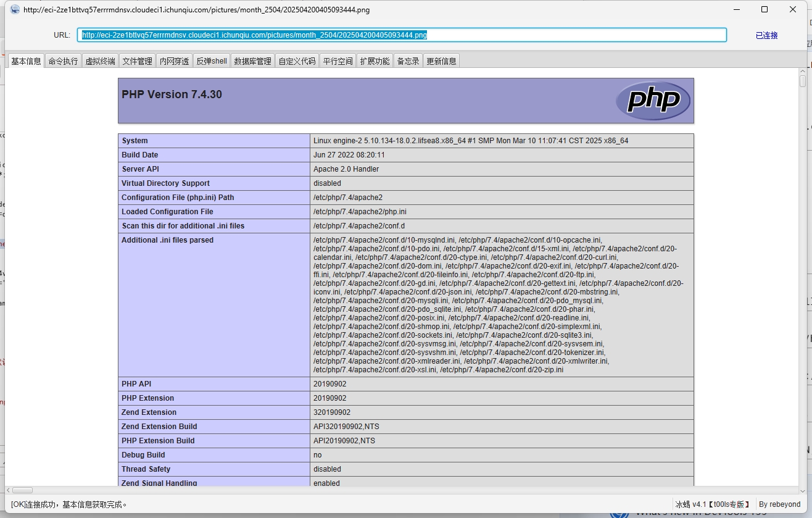Minimize the webshell window

click(x=736, y=10)
